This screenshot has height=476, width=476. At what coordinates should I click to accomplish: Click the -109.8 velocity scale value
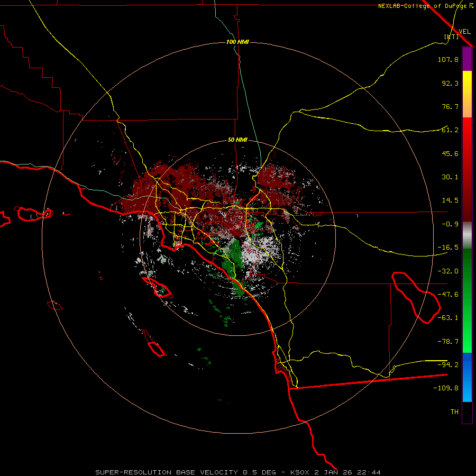click(x=446, y=388)
